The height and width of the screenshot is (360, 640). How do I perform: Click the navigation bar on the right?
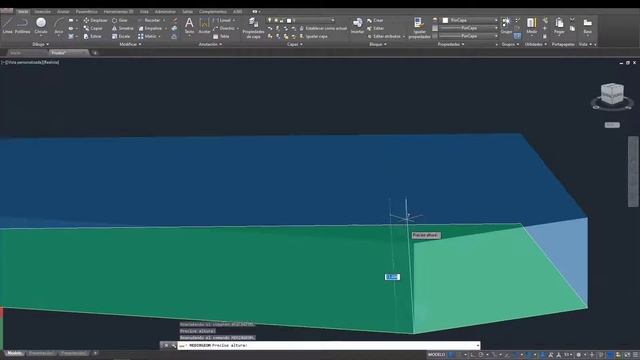[x=633, y=171]
